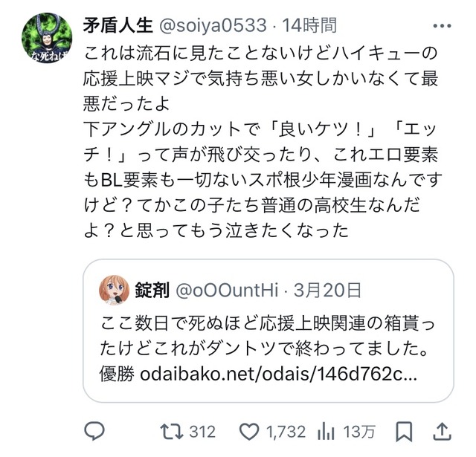Click the quoted author name 錠剤

click(152, 290)
